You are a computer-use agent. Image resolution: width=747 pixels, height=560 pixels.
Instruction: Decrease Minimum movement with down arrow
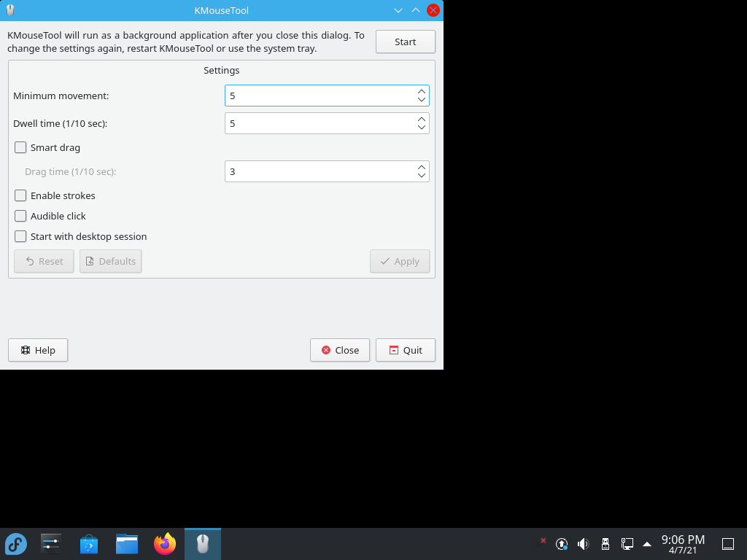coord(421,100)
